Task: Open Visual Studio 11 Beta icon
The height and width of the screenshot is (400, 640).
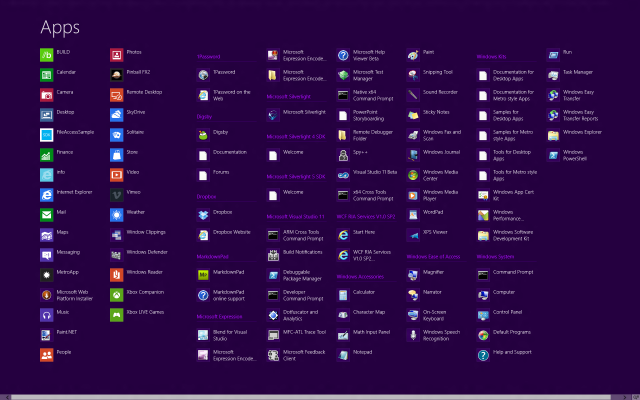Action: [343, 175]
